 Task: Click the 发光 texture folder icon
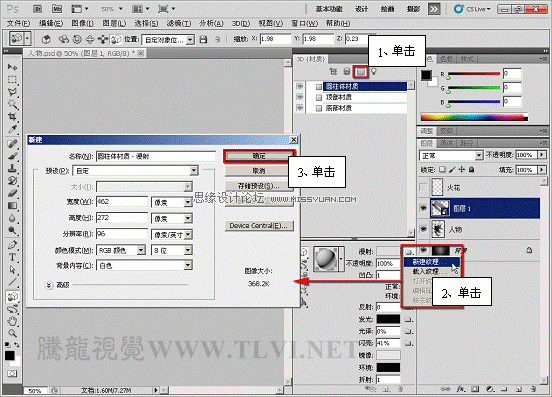(x=408, y=320)
